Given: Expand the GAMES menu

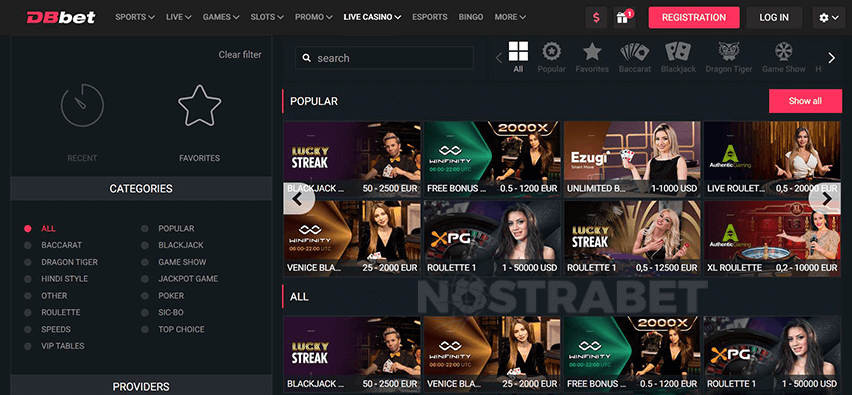Looking at the screenshot, I should pos(221,17).
